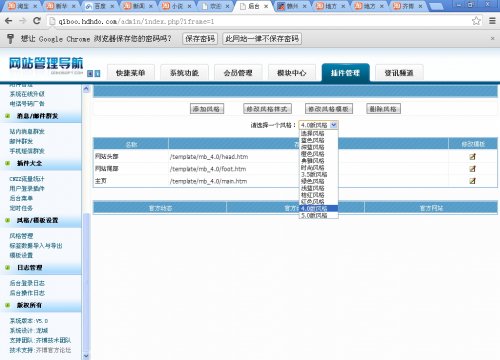Viewport: 500px width, 360px height.
Task: Toggle the style selection dropdown arrow
Action: pos(334,125)
